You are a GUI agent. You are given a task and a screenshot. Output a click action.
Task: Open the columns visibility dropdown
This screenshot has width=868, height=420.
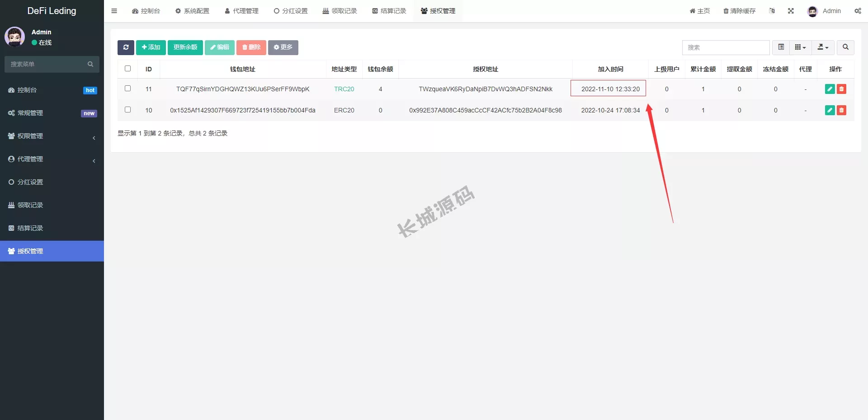800,47
